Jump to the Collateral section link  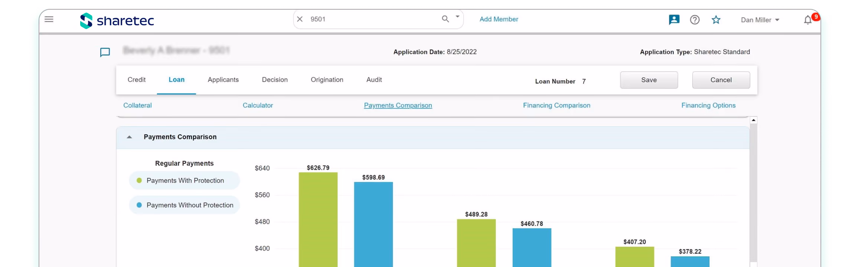point(137,105)
